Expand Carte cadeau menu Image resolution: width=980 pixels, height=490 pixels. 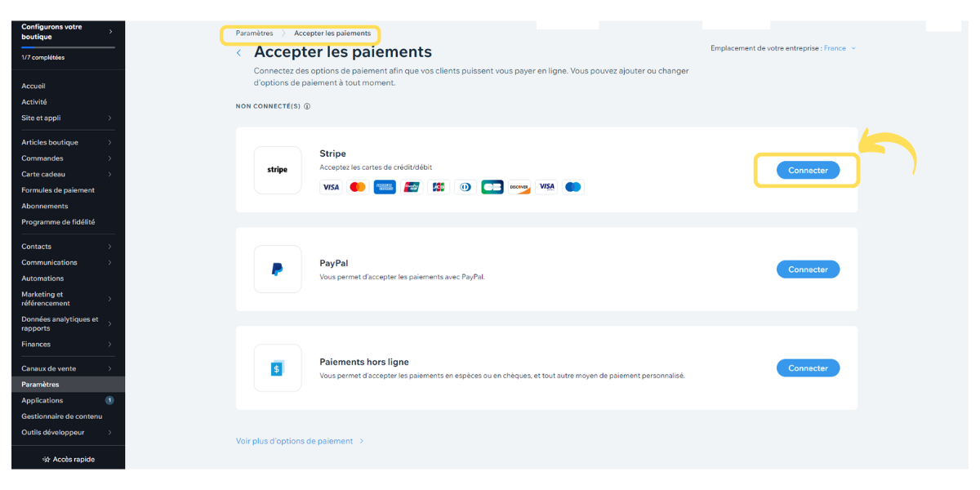click(x=68, y=174)
